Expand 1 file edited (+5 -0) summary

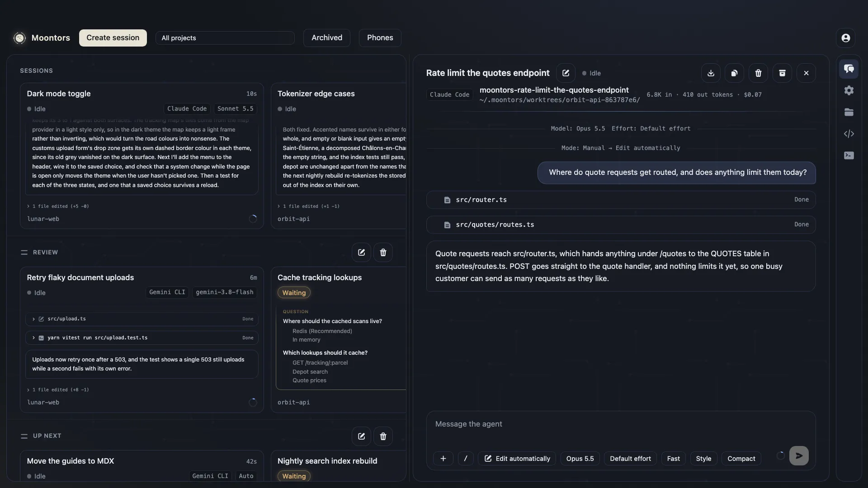[x=58, y=206]
